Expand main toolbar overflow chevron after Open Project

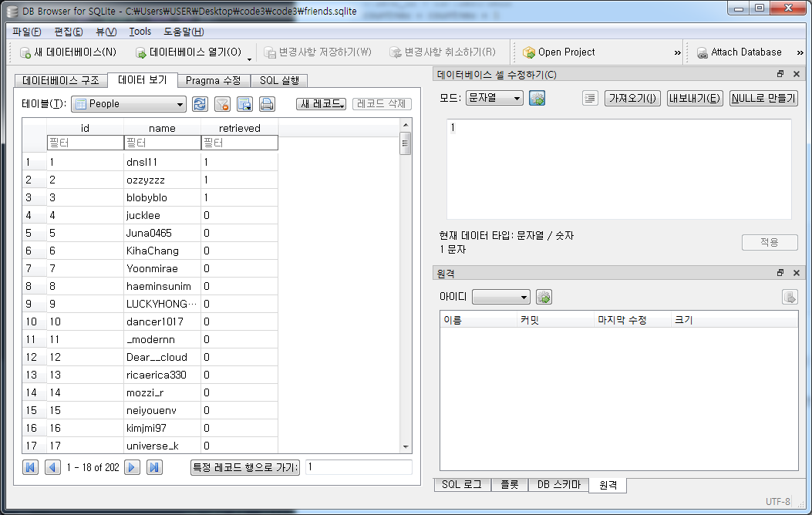(x=677, y=52)
